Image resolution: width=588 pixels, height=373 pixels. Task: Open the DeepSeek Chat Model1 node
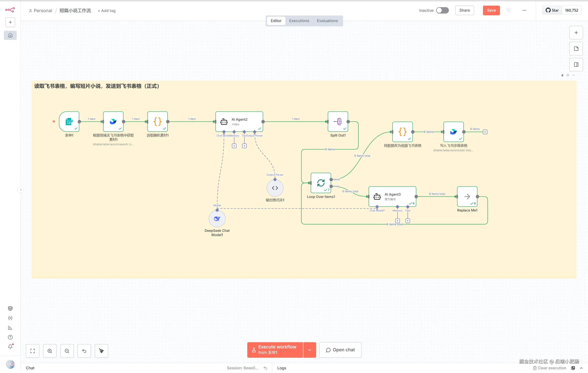point(217,218)
